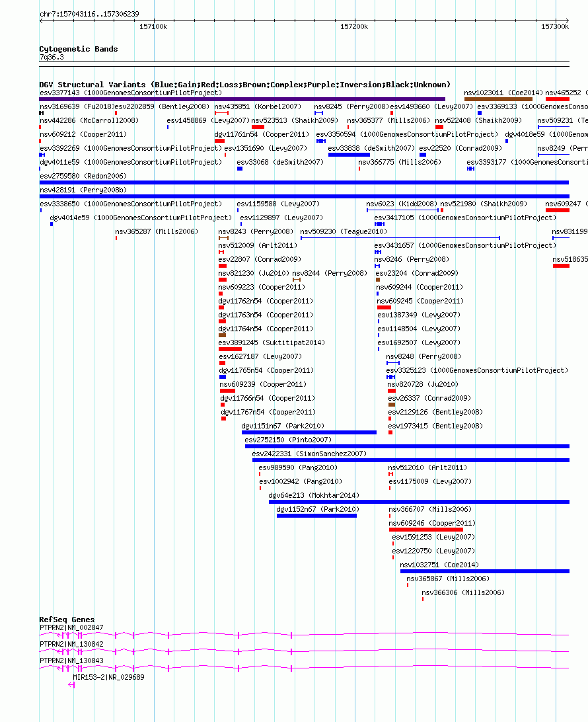Click the 157100k ruler tick label
Screen dimensions: 588x722
[153, 26]
